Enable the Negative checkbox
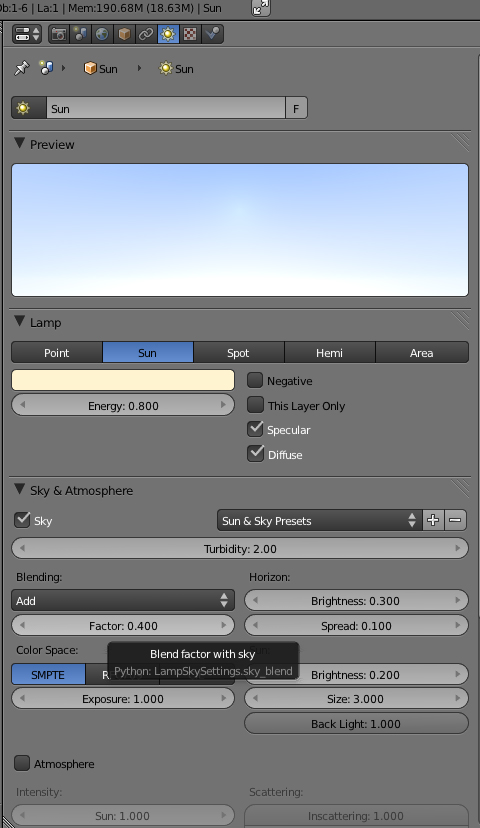The width and height of the screenshot is (480, 828). [x=255, y=380]
